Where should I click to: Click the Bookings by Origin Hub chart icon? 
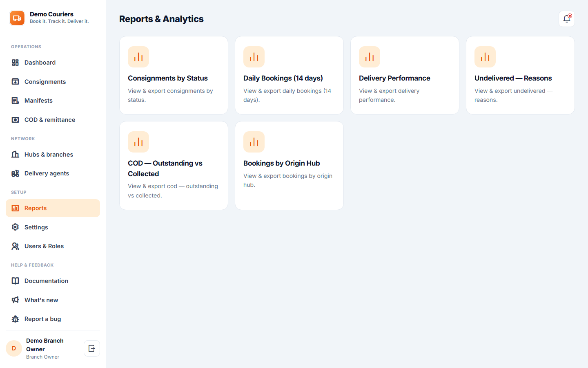pos(254,142)
